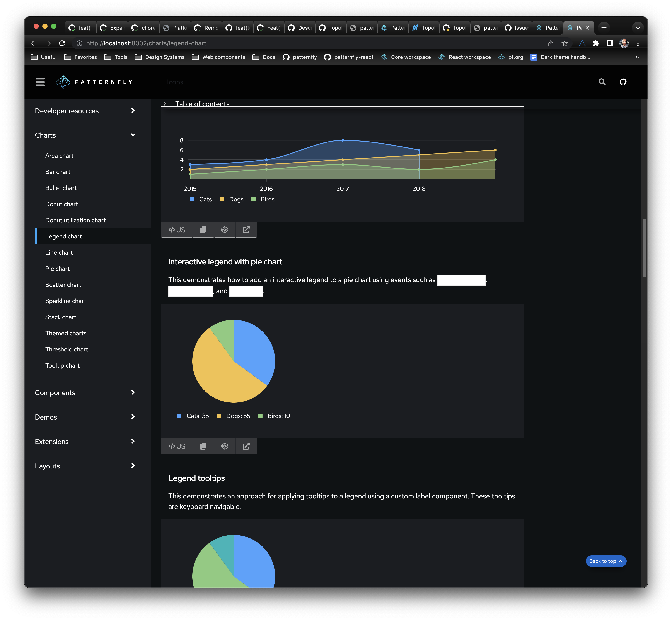This screenshot has width=672, height=620.
Task: Expand the Components navigation section
Action: click(133, 392)
